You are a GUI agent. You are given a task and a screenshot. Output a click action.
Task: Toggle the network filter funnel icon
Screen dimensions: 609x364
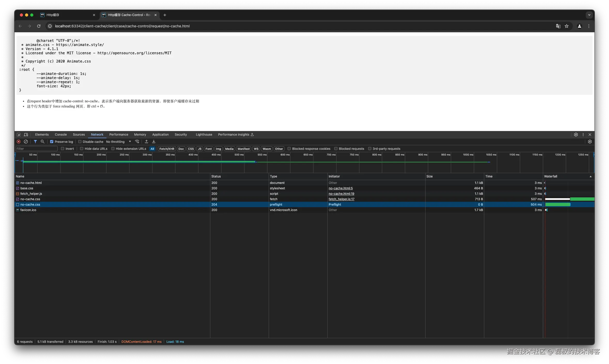[x=35, y=142]
